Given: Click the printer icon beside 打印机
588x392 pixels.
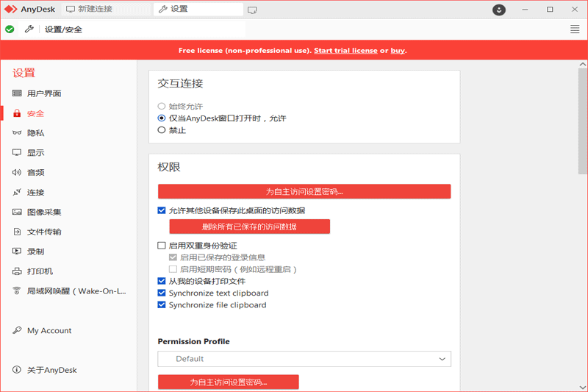Looking at the screenshot, I should pos(17,271).
